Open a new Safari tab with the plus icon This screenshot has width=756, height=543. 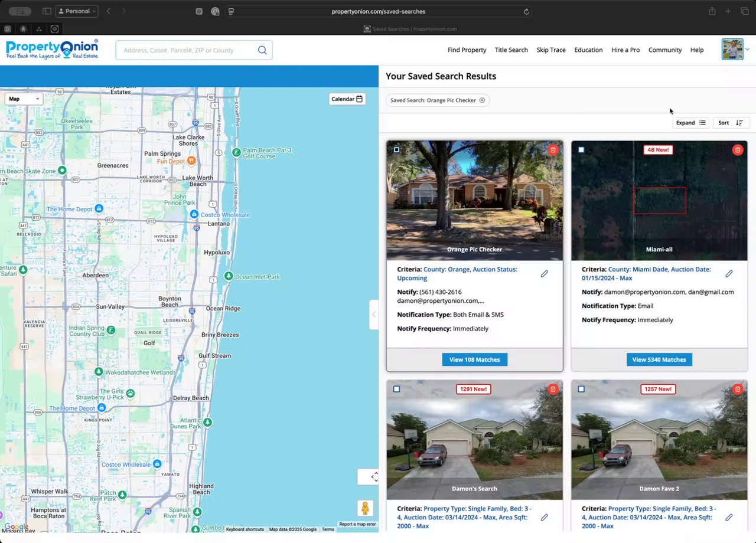coord(728,11)
